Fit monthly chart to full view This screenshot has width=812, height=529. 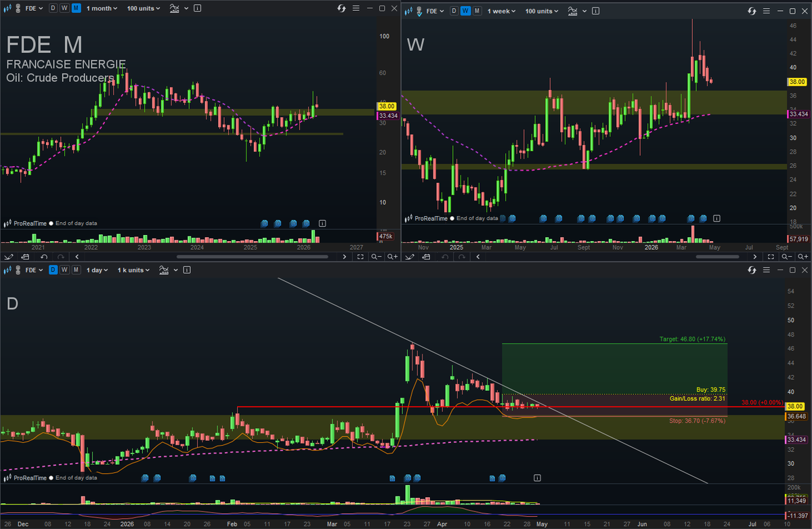360,257
